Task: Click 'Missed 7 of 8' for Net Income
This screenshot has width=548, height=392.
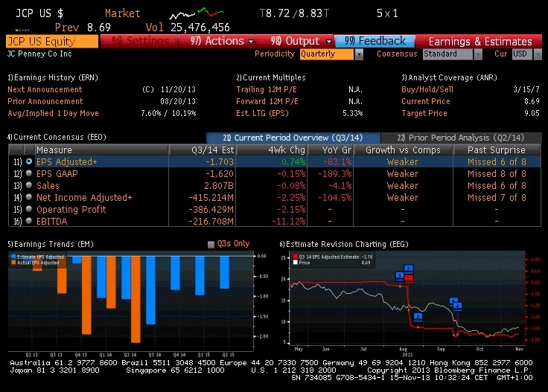Action: [x=497, y=197]
